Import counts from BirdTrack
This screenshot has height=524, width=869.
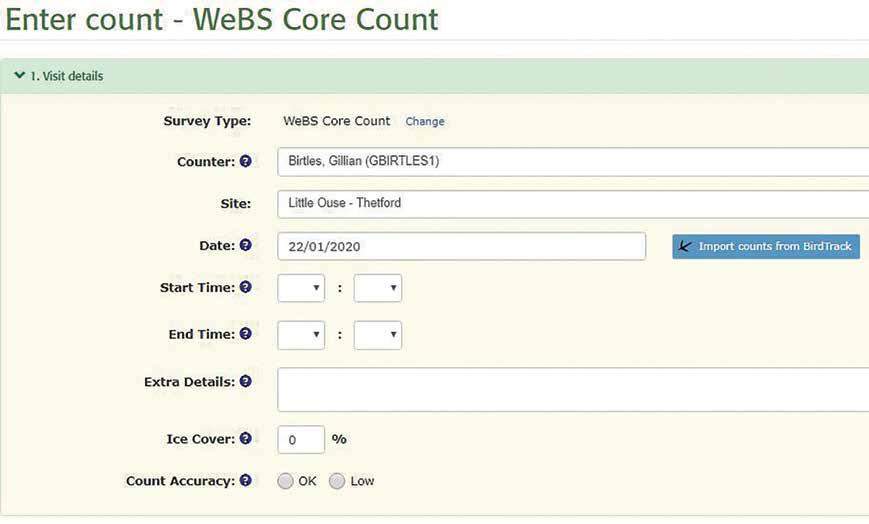tap(766, 246)
